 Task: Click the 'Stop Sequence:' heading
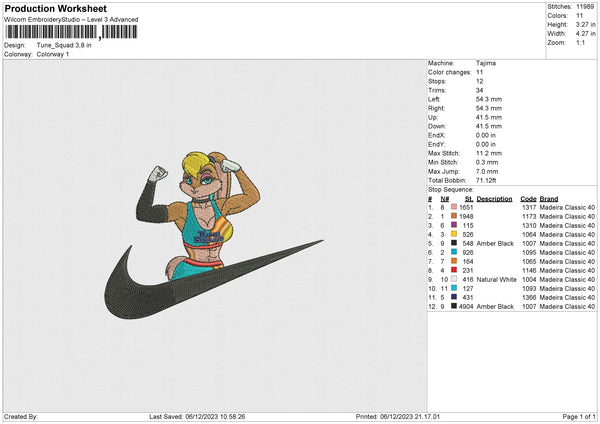[450, 190]
